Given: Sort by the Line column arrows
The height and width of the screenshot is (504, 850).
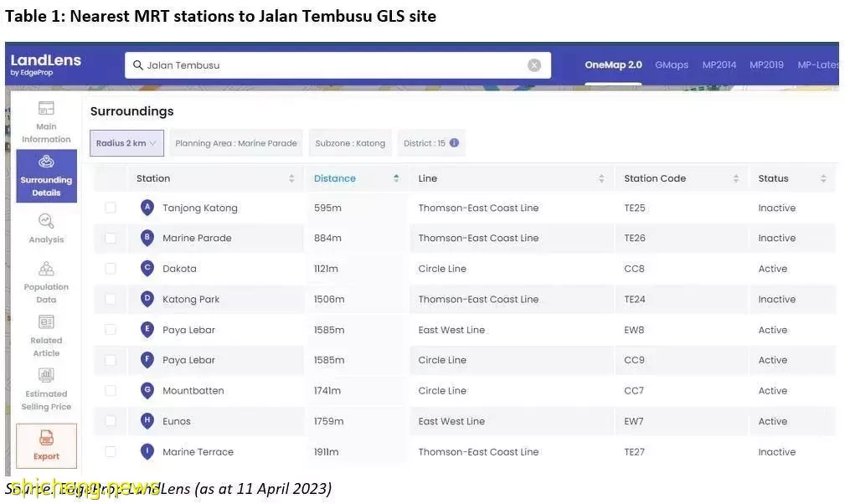Looking at the screenshot, I should click(x=601, y=178).
